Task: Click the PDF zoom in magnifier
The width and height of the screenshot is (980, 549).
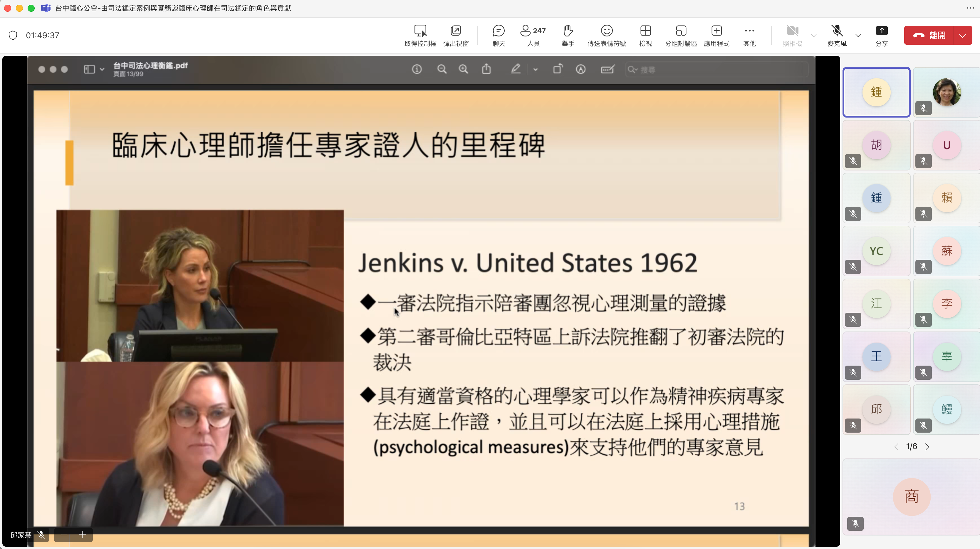Action: 463,69
